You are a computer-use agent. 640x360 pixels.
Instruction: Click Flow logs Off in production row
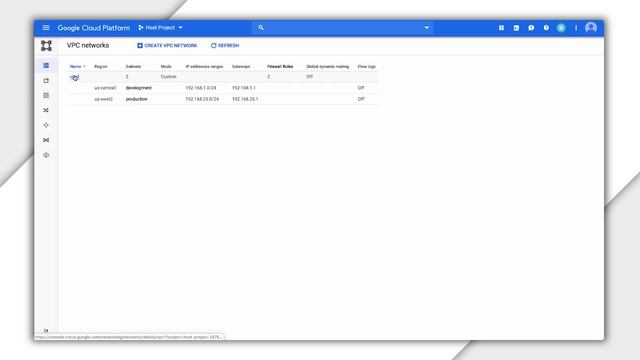click(361, 99)
